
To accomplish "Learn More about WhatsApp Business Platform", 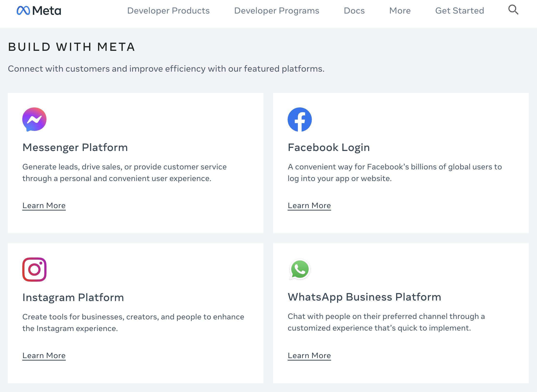I will 309,356.
